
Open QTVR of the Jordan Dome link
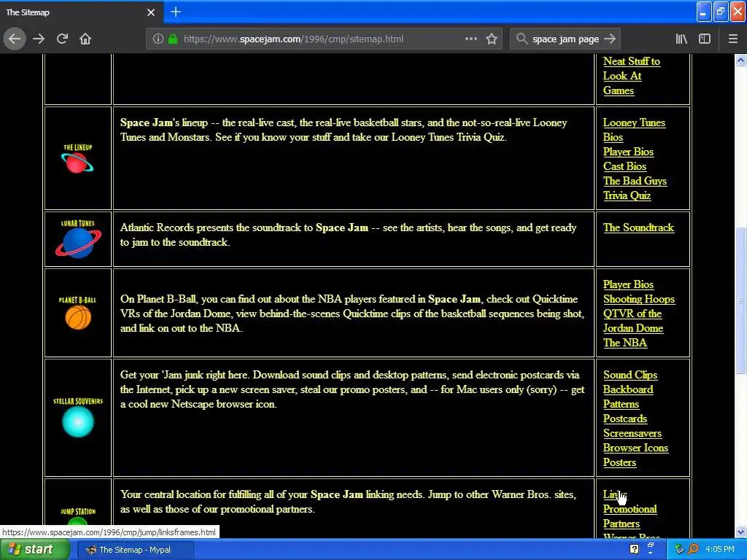pyautogui.click(x=633, y=321)
